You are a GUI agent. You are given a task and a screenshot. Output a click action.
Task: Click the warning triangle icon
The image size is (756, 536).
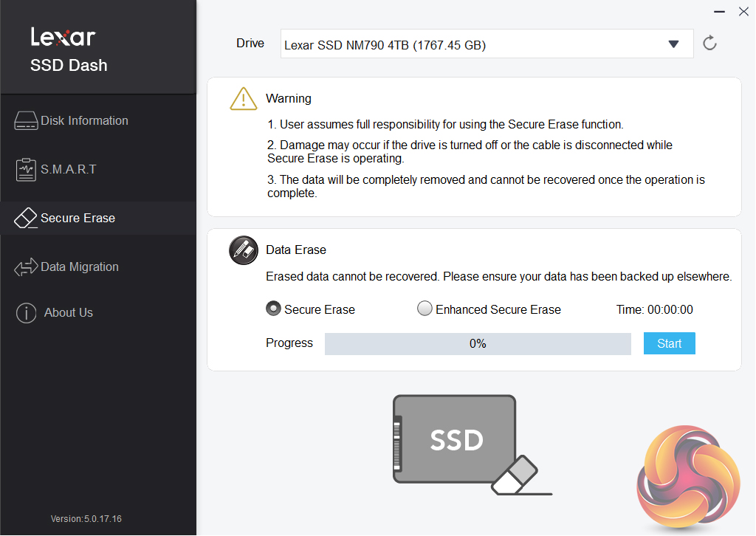tap(244, 98)
